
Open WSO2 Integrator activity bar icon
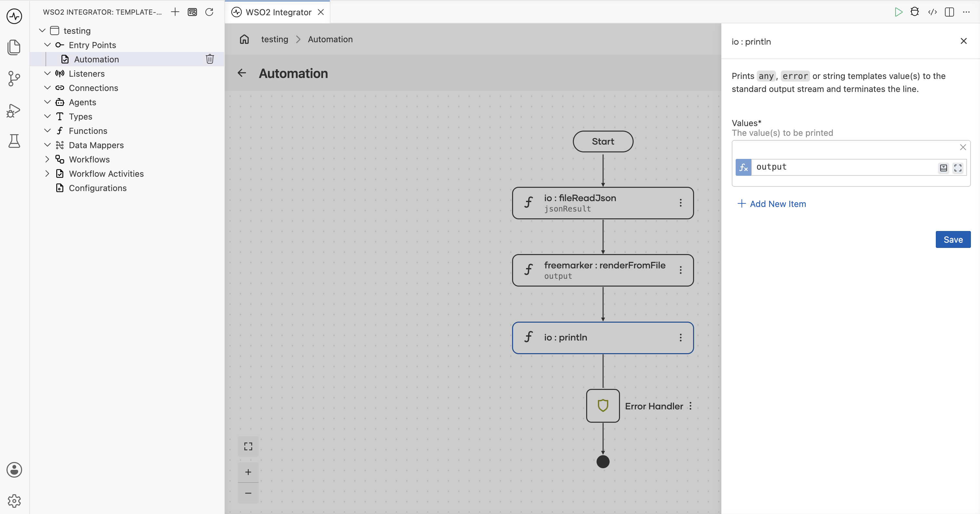14,16
